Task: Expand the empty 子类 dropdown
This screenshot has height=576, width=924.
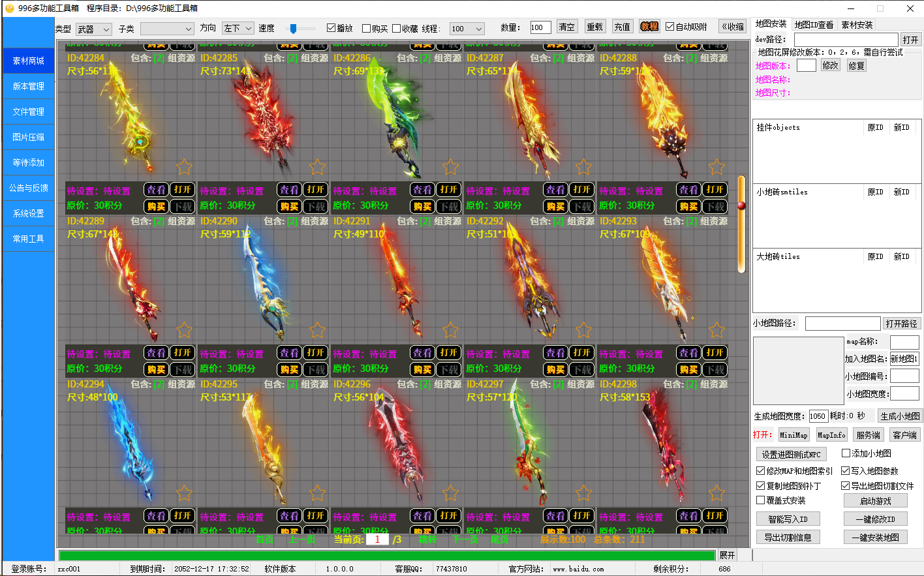Action: (x=167, y=29)
